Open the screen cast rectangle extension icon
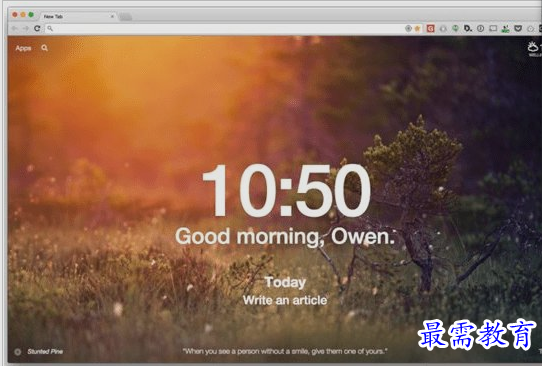The height and width of the screenshot is (366, 542). (493, 28)
